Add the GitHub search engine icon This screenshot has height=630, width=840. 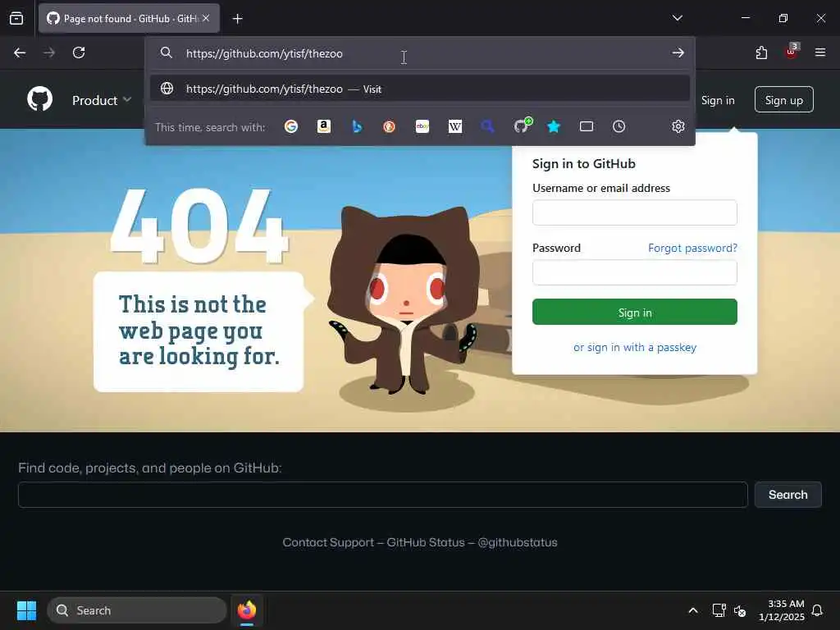523,126
